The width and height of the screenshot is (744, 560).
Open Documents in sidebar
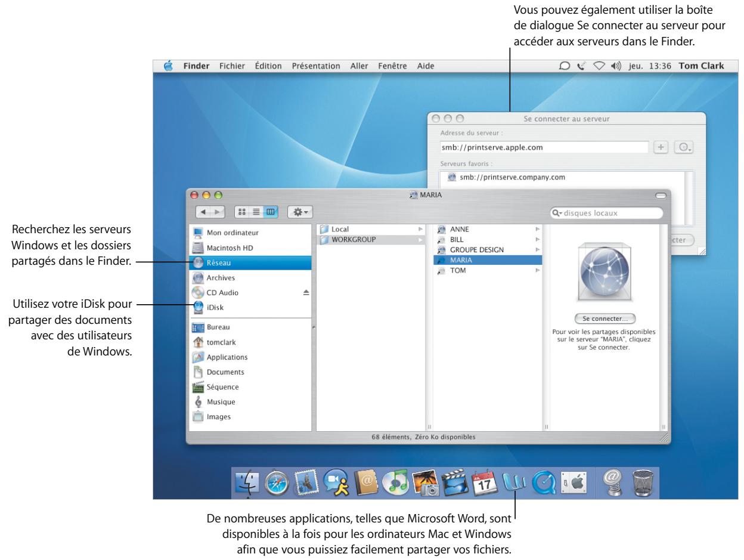pyautogui.click(x=250, y=372)
